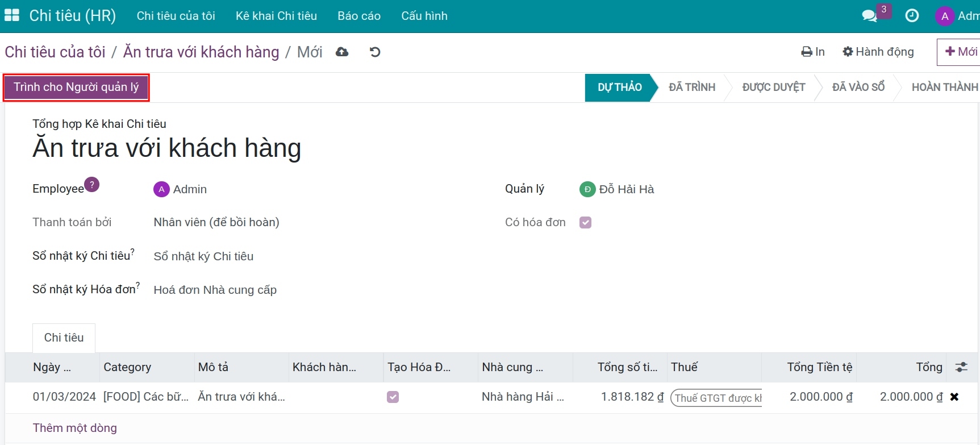
Task: Click the Nhà hàng Hải vendor cell
Action: tap(523, 397)
